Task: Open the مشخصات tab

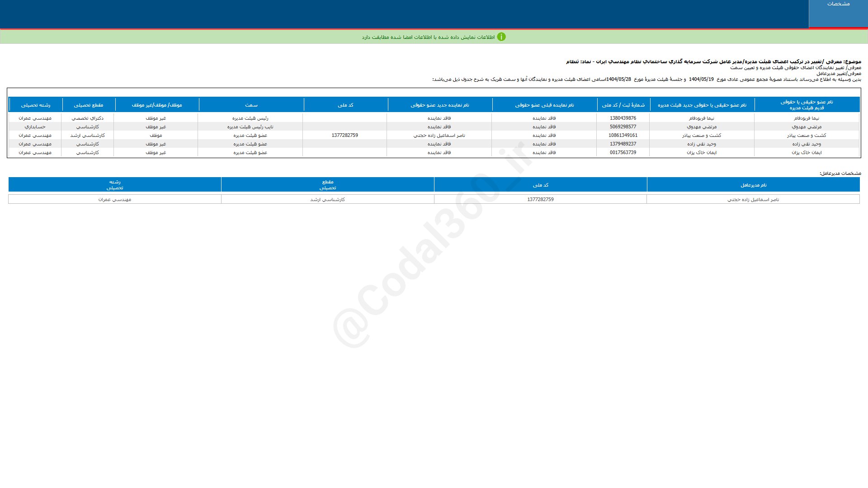Action: [838, 14]
